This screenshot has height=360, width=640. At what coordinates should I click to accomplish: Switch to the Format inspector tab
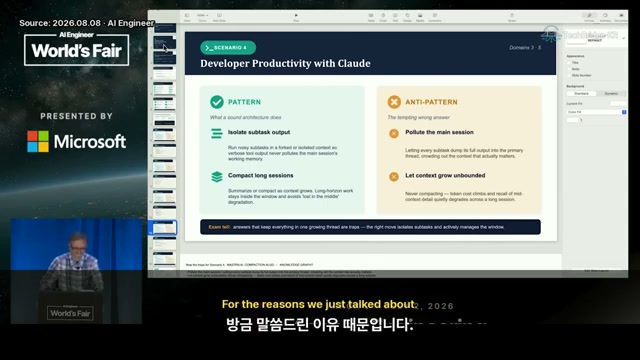[589, 17]
